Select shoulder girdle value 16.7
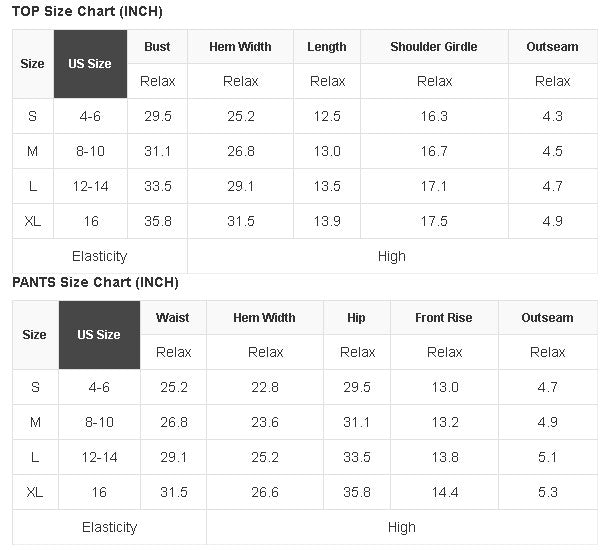The width and height of the screenshot is (608, 550). [434, 151]
